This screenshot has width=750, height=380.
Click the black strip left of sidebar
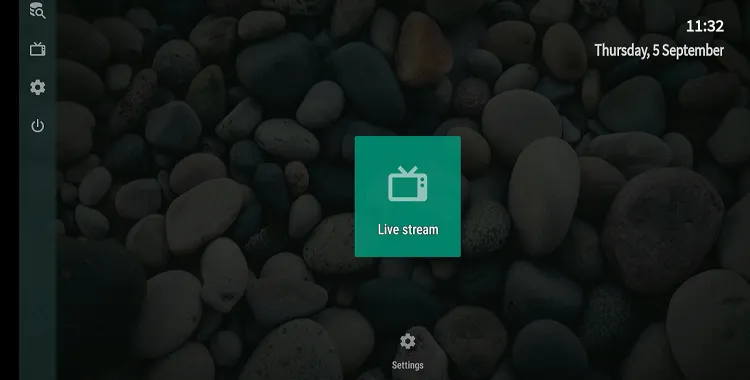tap(10, 191)
